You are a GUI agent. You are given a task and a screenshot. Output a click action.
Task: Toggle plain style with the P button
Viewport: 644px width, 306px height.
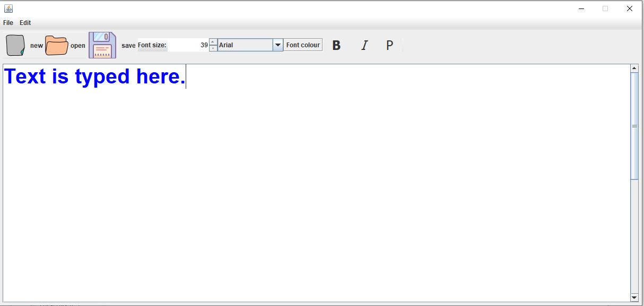(389, 45)
